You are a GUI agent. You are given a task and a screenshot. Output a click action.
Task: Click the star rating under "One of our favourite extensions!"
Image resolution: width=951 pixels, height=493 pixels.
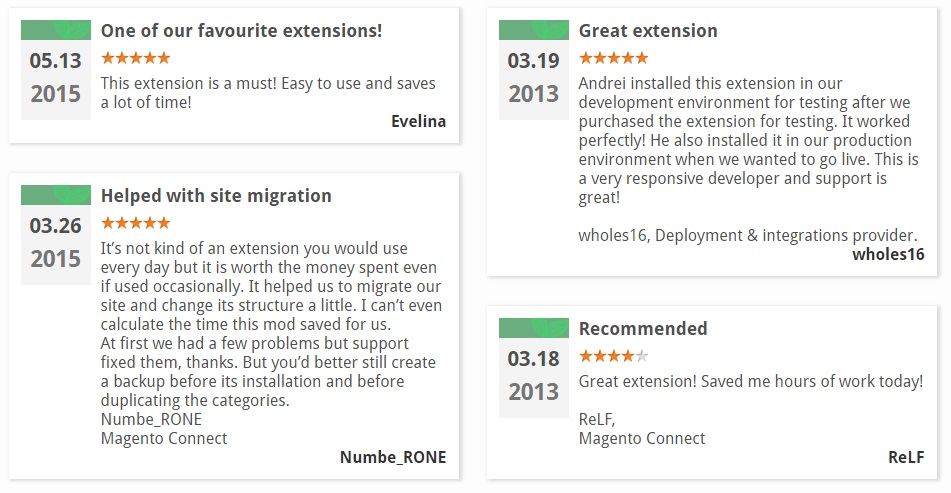click(x=135, y=58)
